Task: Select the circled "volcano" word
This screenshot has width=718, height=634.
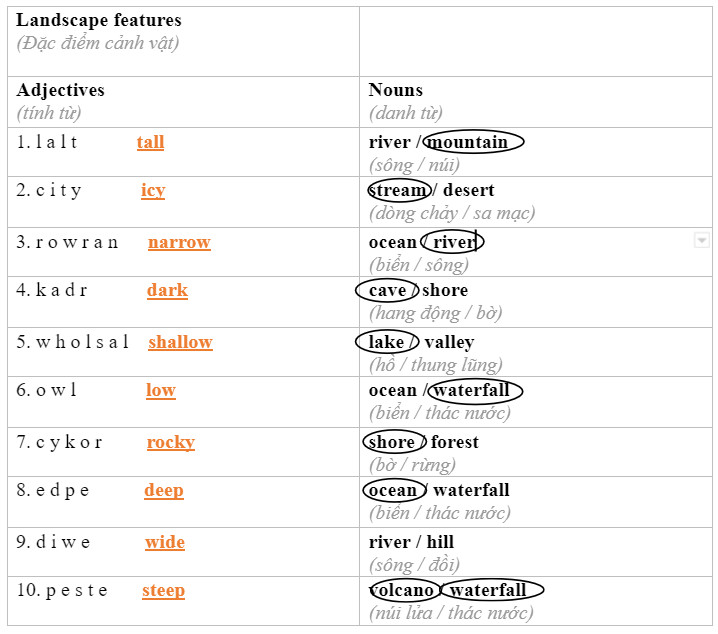Action: click(x=401, y=590)
